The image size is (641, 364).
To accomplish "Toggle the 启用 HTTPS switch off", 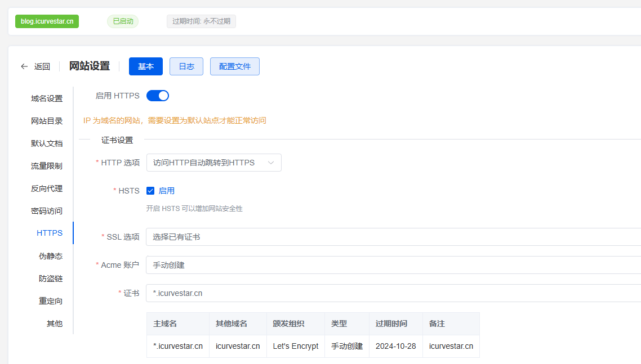I will point(158,96).
